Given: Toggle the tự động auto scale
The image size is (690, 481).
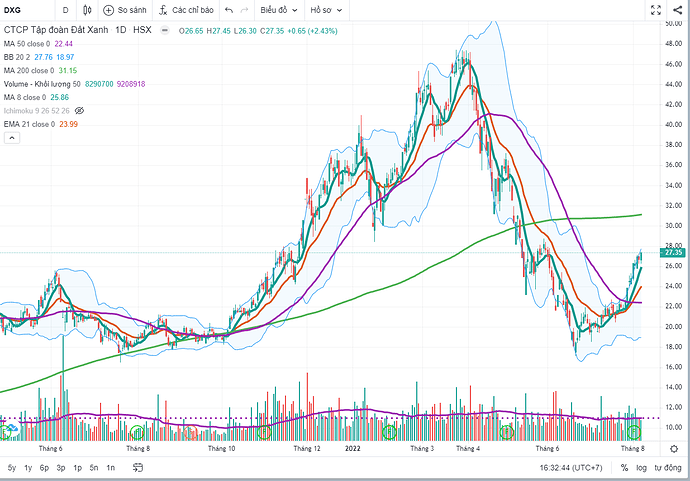Looking at the screenshot, I should (668, 468).
